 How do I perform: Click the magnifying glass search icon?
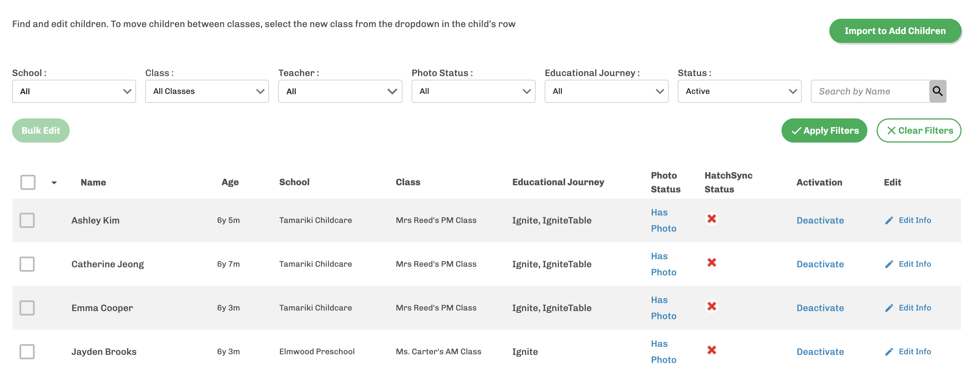point(937,91)
